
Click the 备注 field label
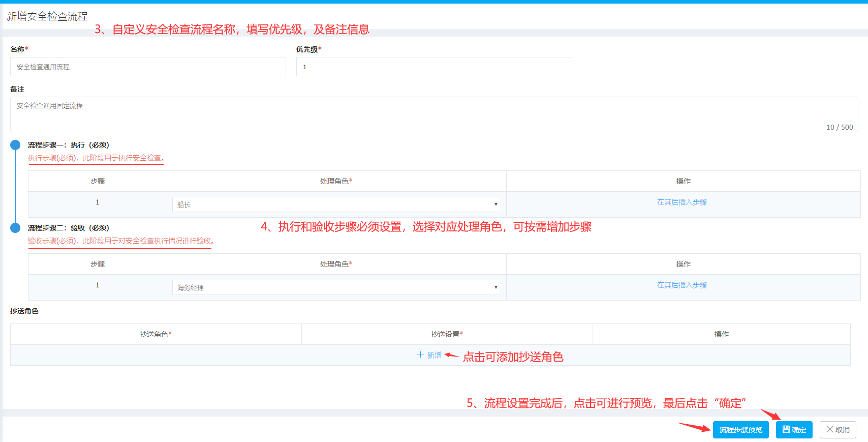(x=17, y=89)
